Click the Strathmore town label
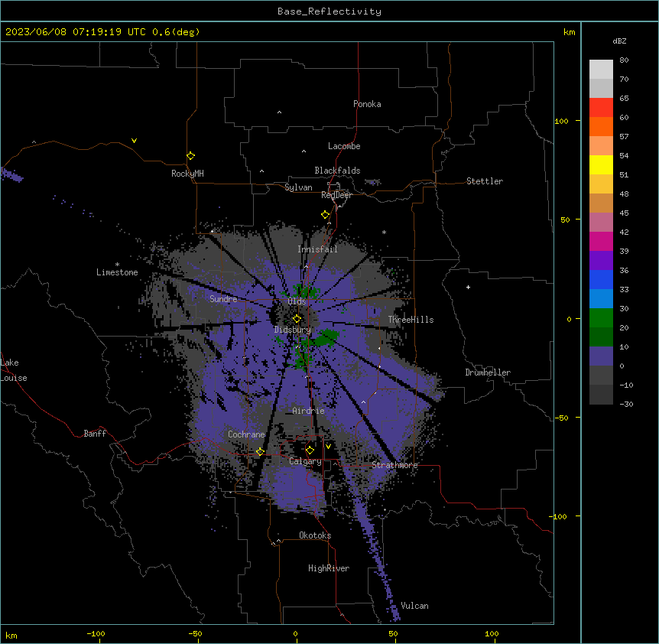Image resolution: width=659 pixels, height=644 pixels. point(394,465)
